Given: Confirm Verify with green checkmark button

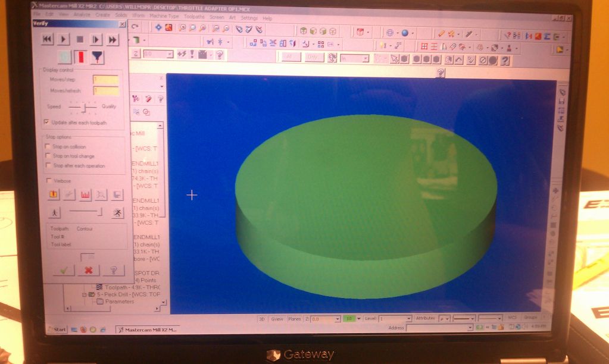Looking at the screenshot, I should pos(64,270).
